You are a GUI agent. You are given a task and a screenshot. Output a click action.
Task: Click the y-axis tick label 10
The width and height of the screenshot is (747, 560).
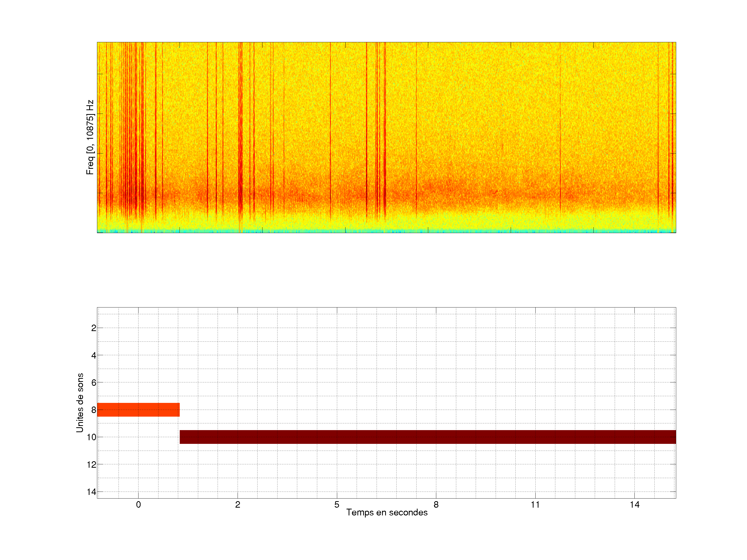91,437
